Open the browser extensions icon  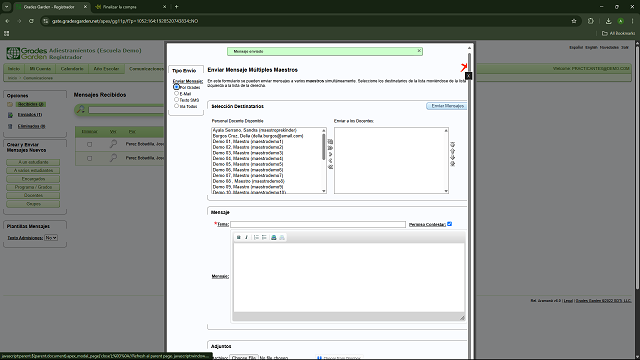point(591,21)
